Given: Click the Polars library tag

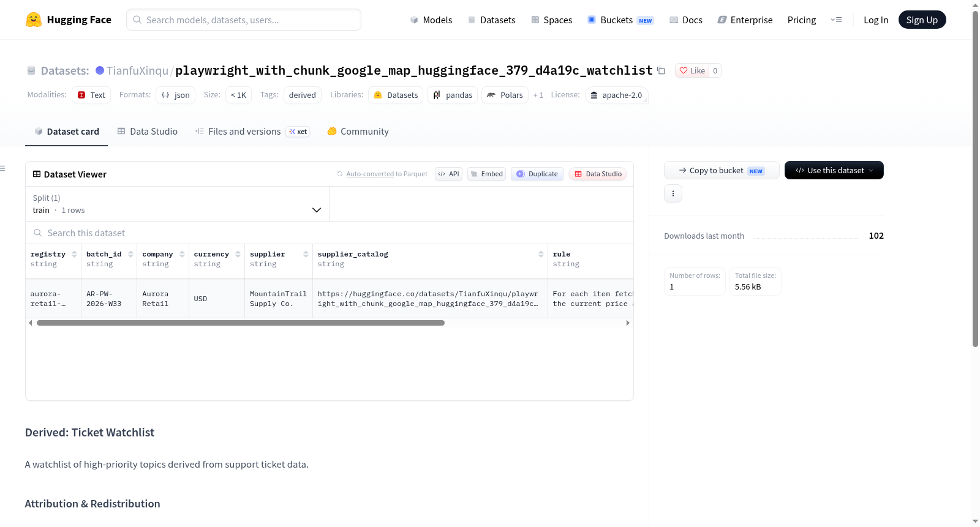Looking at the screenshot, I should 505,95.
